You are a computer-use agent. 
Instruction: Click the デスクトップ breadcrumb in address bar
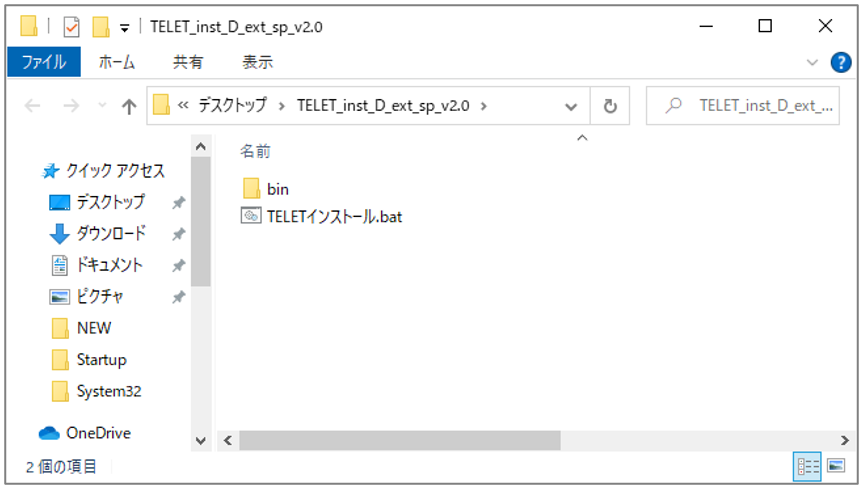click(235, 106)
